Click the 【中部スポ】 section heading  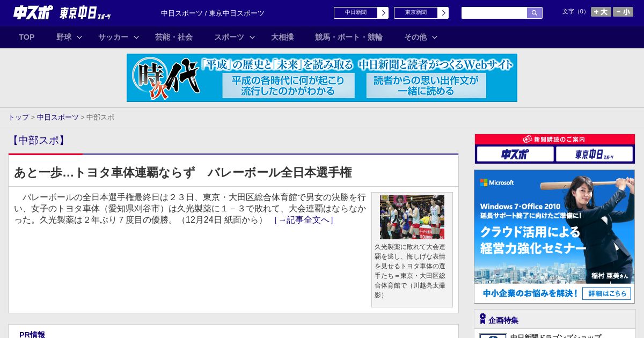(38, 141)
